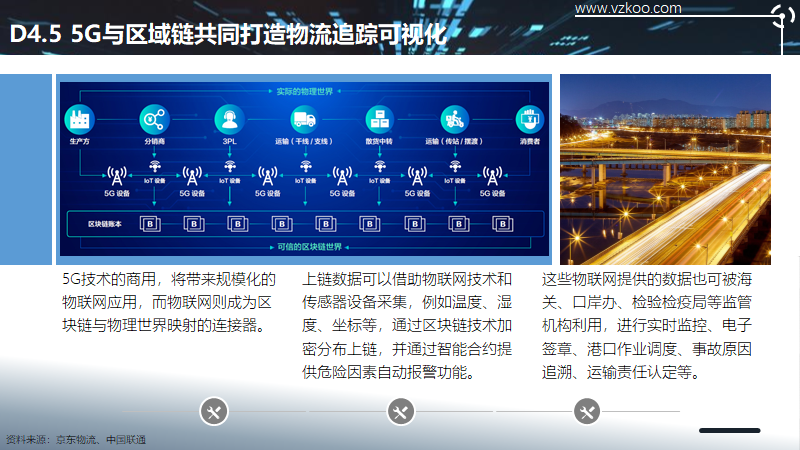
Task: Click the middle wrench circle icon
Action: pos(401,411)
